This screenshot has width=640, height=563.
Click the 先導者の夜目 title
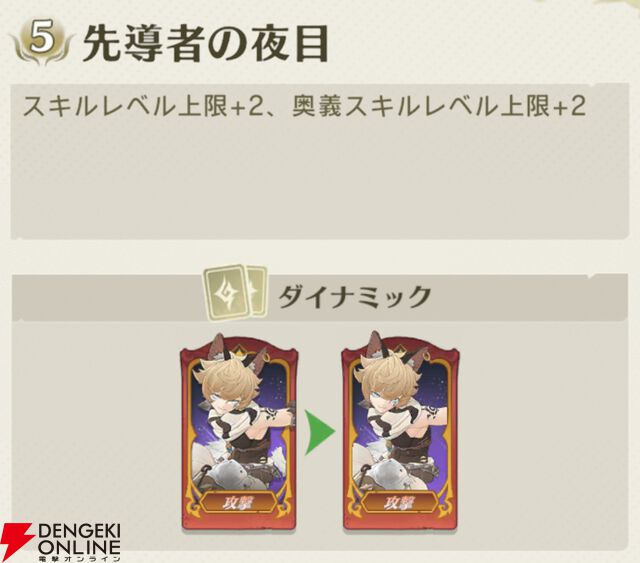pos(206,44)
